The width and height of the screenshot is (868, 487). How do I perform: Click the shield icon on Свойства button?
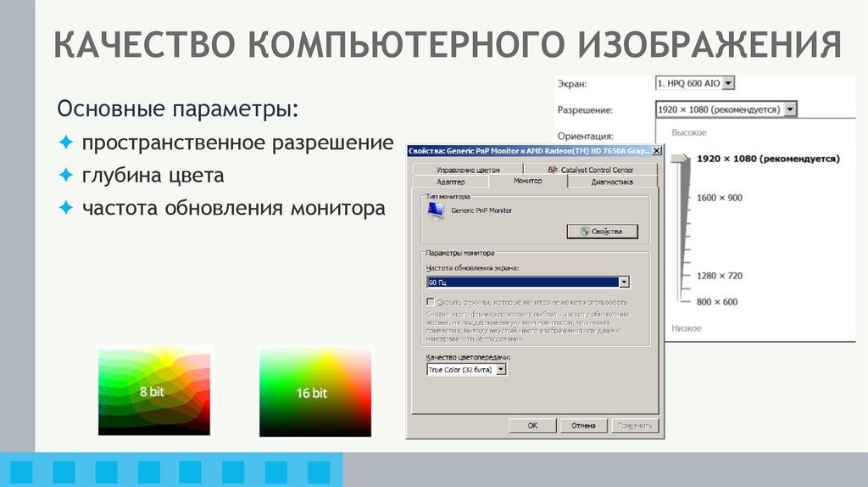point(585,232)
